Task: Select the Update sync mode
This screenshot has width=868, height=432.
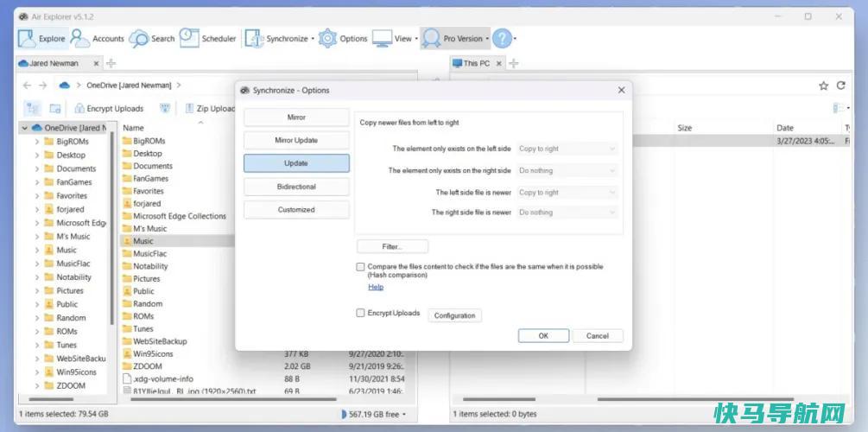Action: click(x=296, y=163)
